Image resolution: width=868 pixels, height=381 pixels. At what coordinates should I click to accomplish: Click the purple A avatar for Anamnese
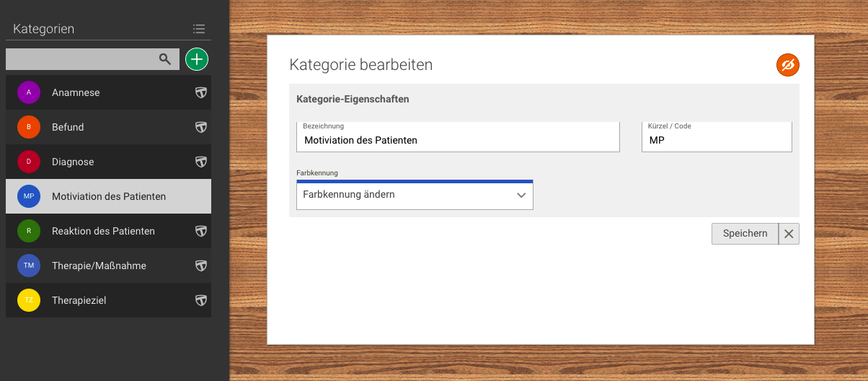tap(29, 92)
